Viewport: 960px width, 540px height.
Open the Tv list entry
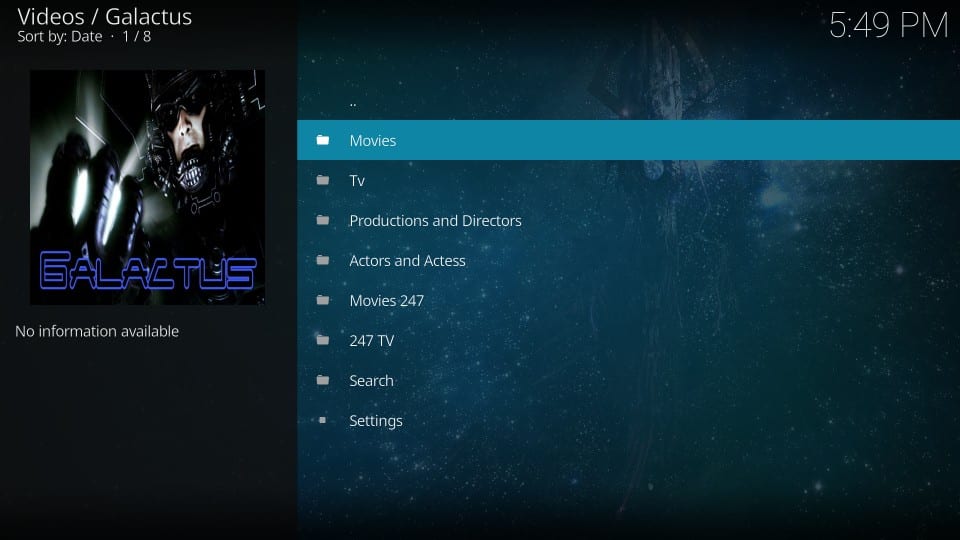[628, 180]
